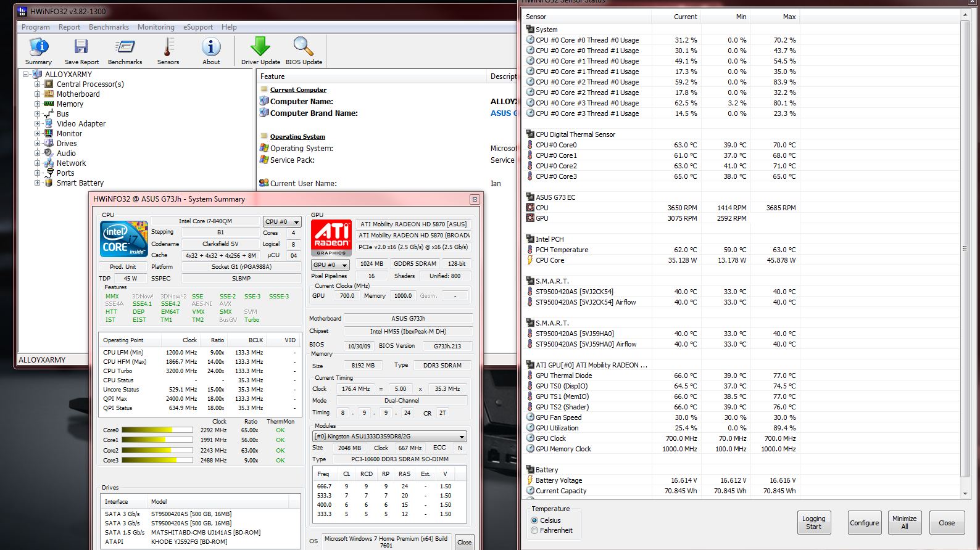Click the Feature column header
The width and height of the screenshot is (980, 550).
(x=371, y=76)
